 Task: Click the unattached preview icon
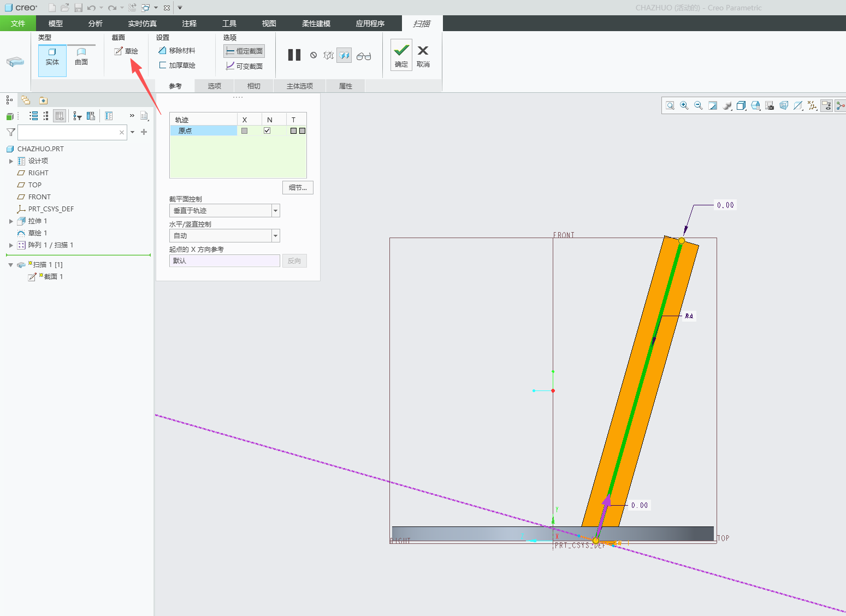328,55
